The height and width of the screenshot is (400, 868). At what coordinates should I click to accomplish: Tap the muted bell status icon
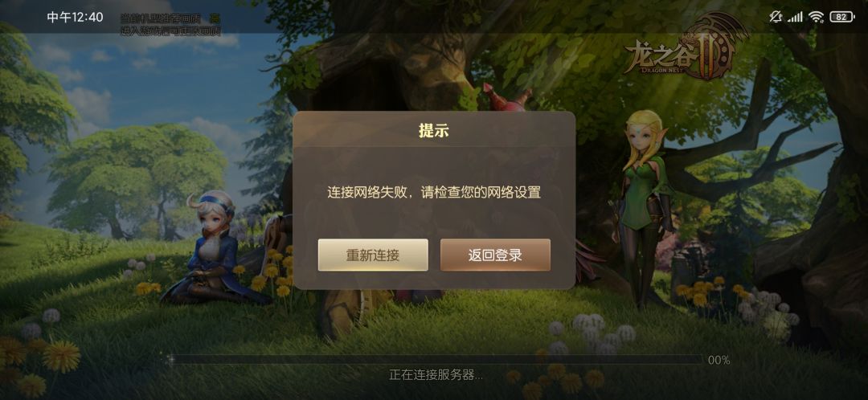(x=776, y=17)
